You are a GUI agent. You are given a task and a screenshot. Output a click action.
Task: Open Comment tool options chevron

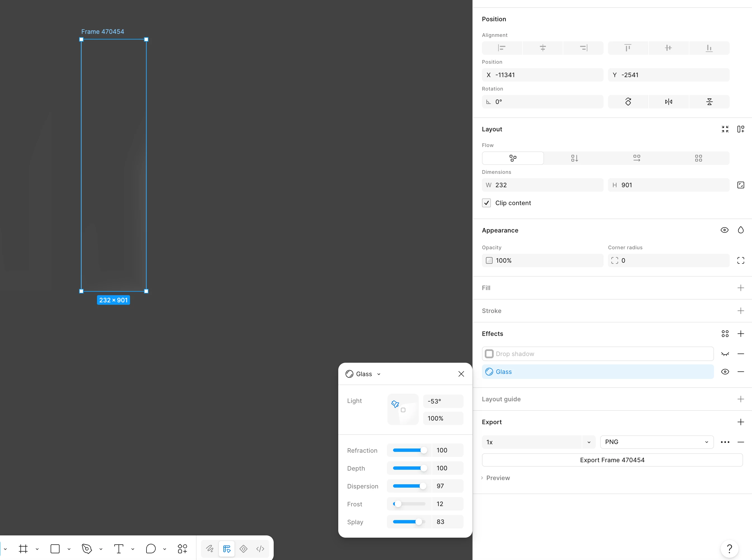[164, 549]
